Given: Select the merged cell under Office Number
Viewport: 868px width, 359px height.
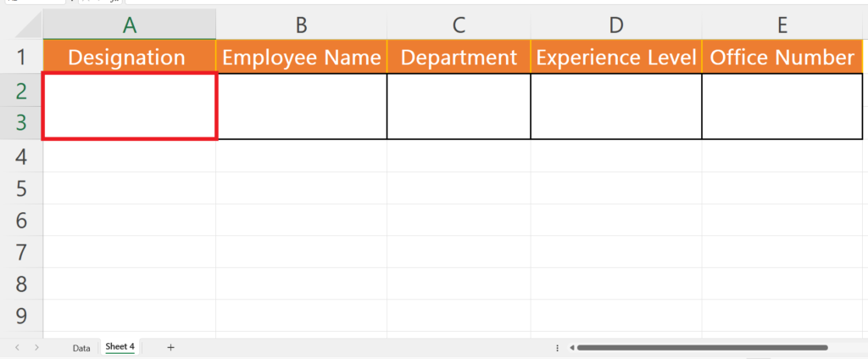Looking at the screenshot, I should click(782, 106).
